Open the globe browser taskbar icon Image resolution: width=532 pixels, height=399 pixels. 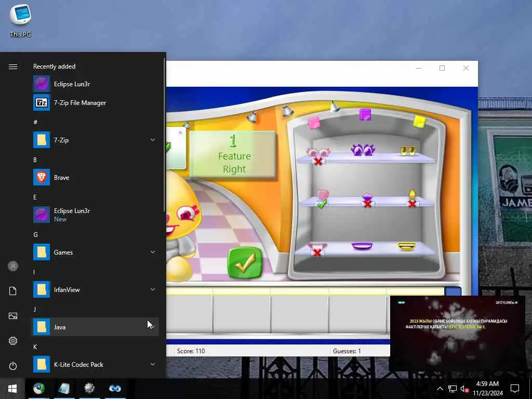(38, 389)
